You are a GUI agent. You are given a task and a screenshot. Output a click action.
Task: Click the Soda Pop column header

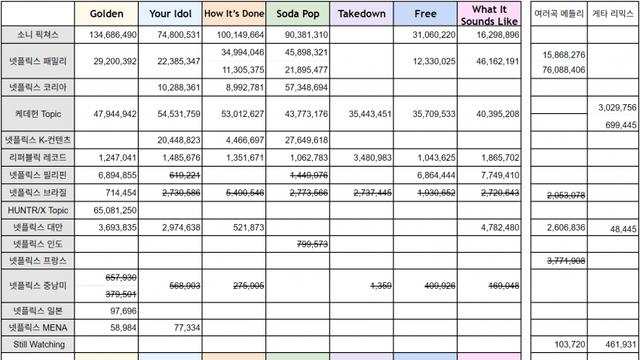(x=298, y=14)
